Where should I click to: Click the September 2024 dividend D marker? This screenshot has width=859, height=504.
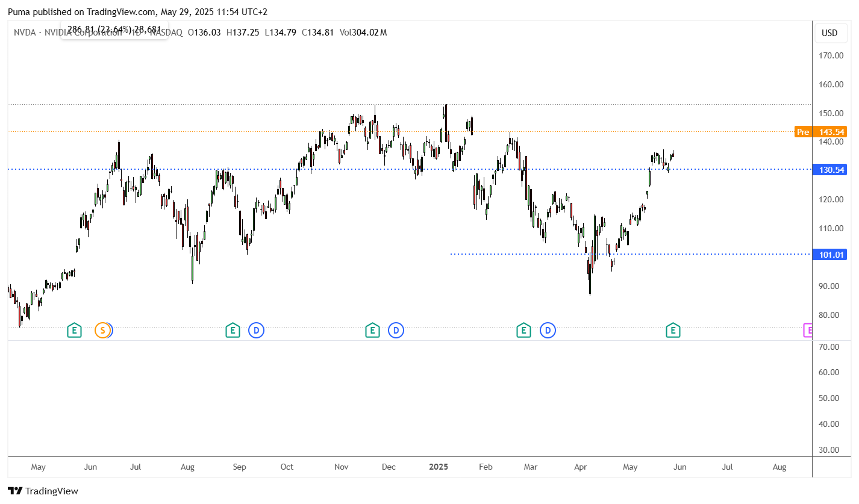tap(257, 330)
